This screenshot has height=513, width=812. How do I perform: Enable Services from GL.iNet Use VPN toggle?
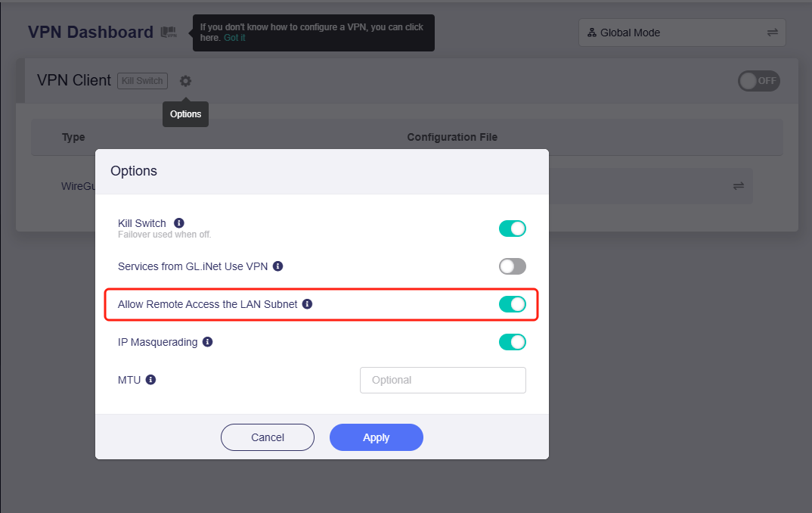click(512, 266)
